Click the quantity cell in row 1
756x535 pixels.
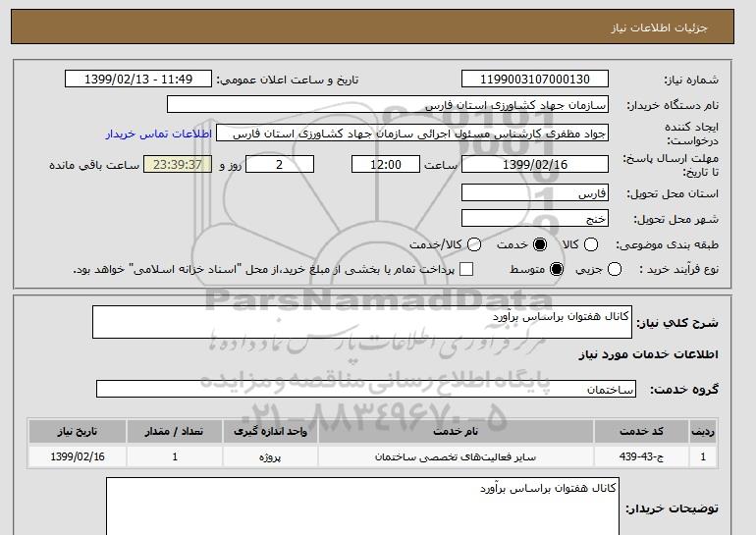coord(175,456)
